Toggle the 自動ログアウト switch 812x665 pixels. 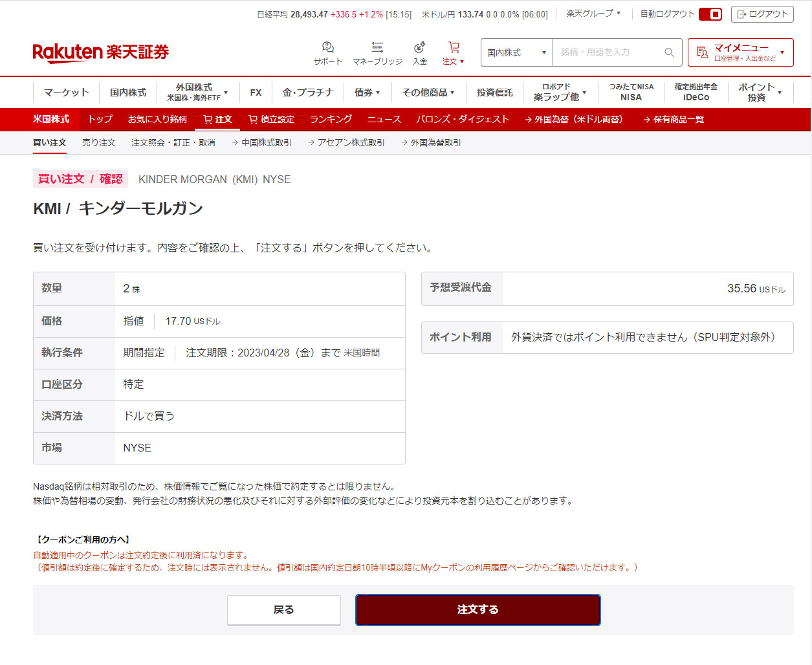click(x=710, y=14)
